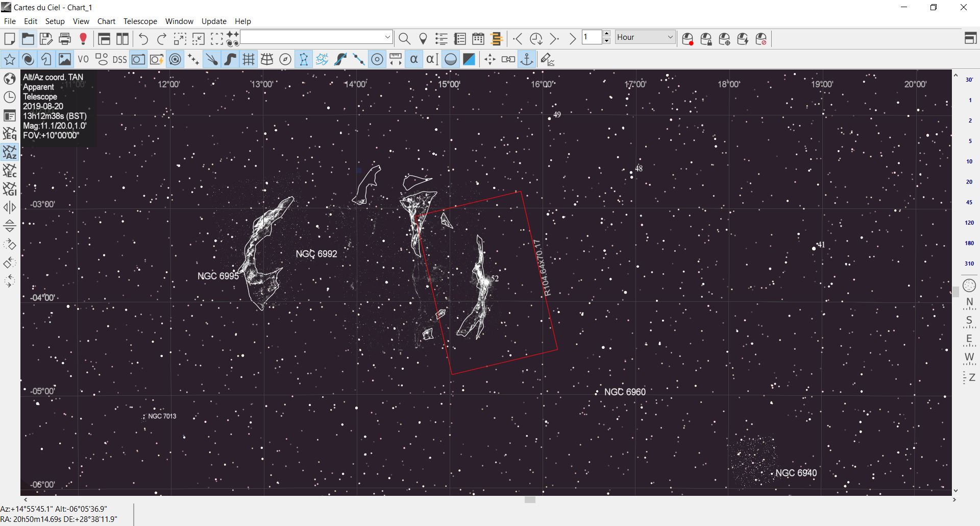980x526 pixels.
Task: Set field of view to 120 degrees
Action: [969, 223]
